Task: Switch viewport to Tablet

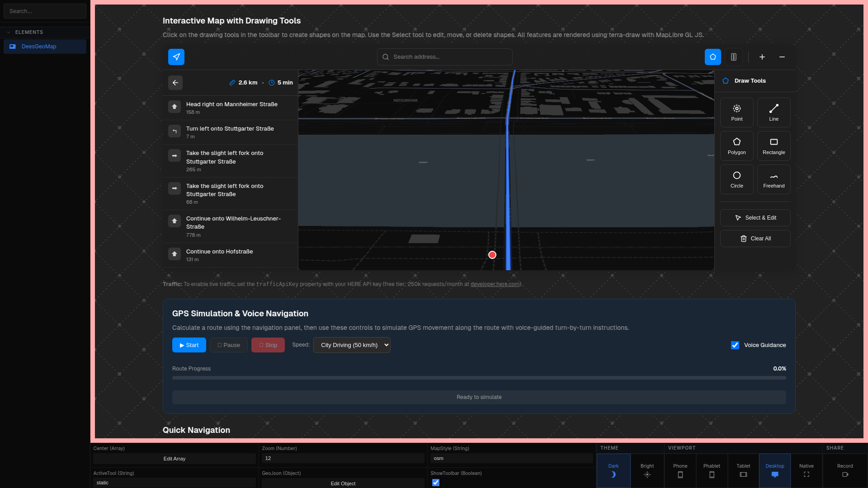Action: click(x=743, y=470)
